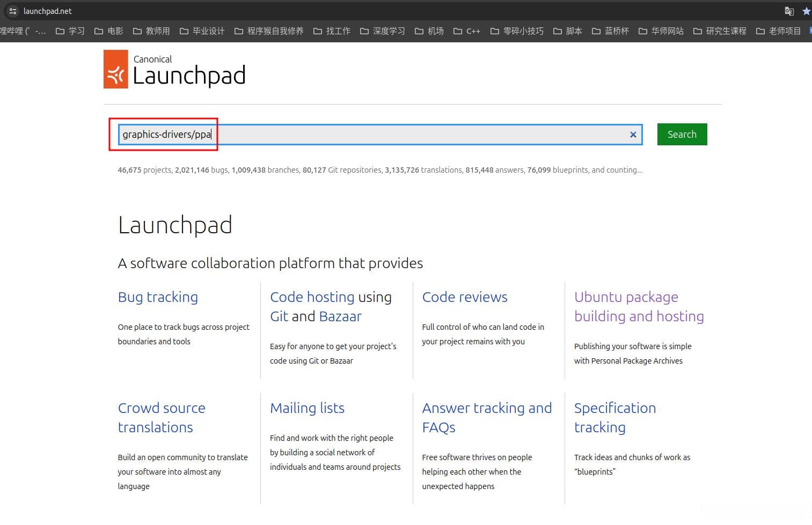
Task: Click the '80,127 Git repositories' statistic
Action: [341, 170]
